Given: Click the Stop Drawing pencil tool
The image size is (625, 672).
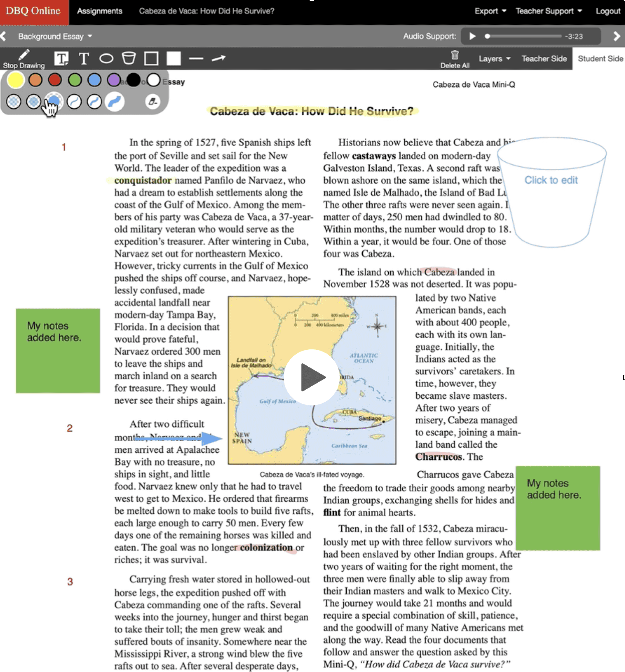Looking at the screenshot, I should (x=24, y=59).
